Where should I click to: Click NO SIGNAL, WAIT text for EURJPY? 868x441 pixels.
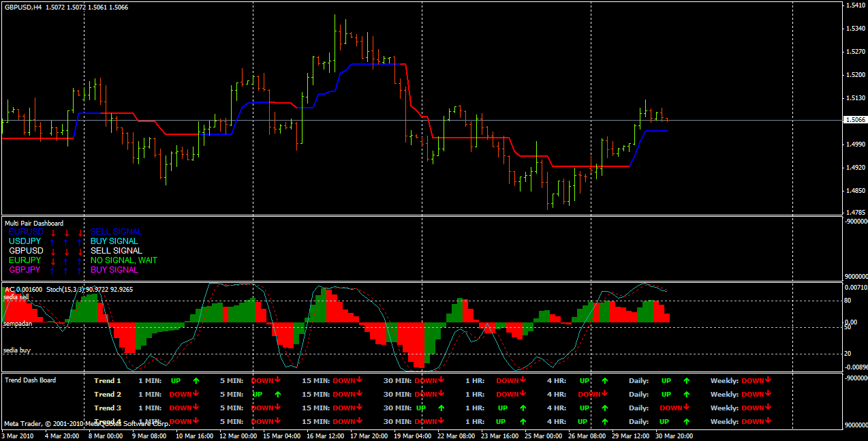click(124, 260)
